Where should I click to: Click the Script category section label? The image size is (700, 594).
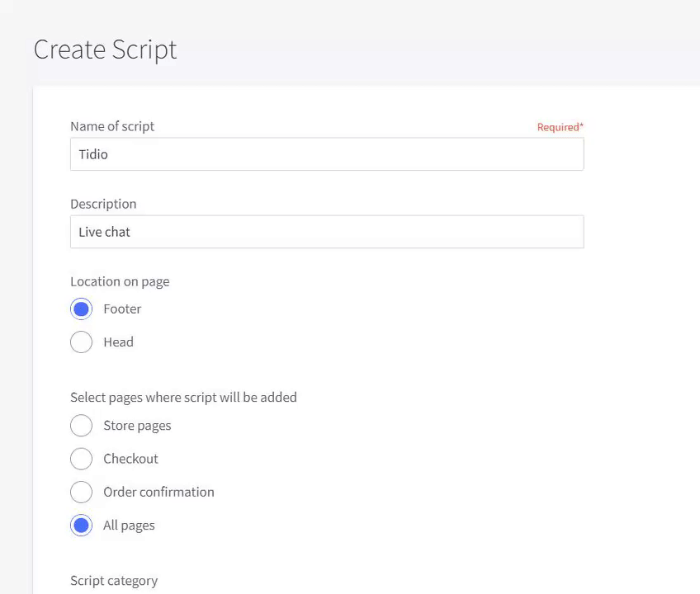114,581
